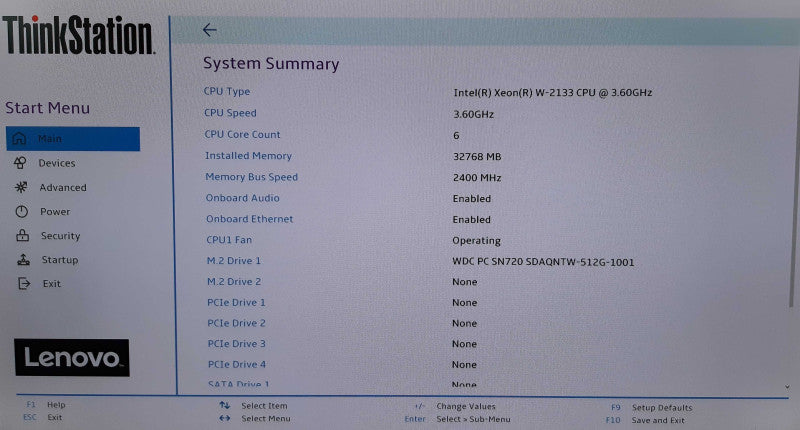
Task: Click the F10 Save and Exit shortcut
Action: click(645, 420)
